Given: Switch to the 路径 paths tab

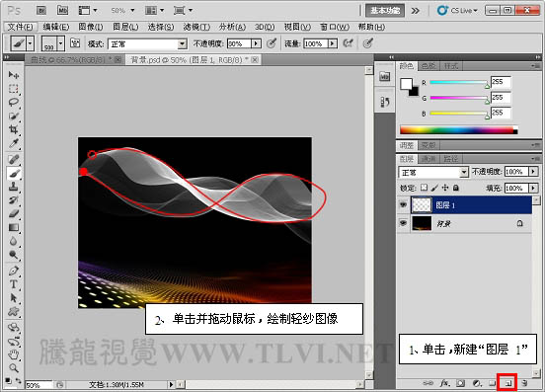Looking at the screenshot, I should 451,159.
